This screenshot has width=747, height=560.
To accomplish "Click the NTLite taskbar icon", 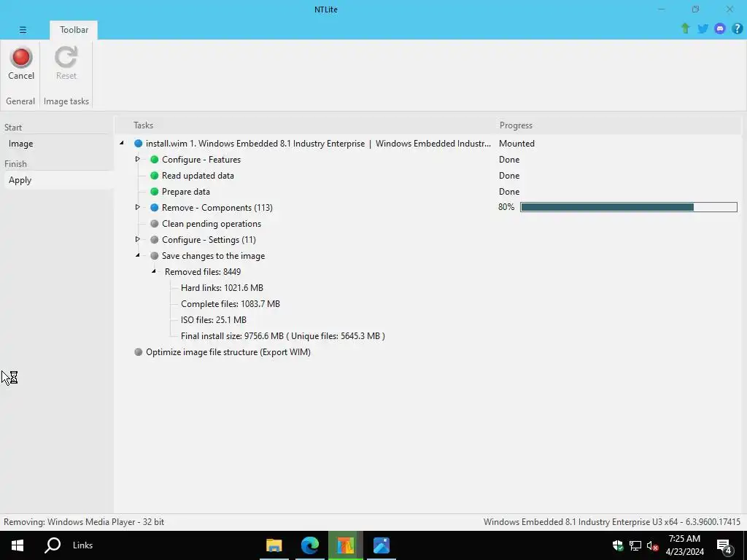I will [345, 545].
